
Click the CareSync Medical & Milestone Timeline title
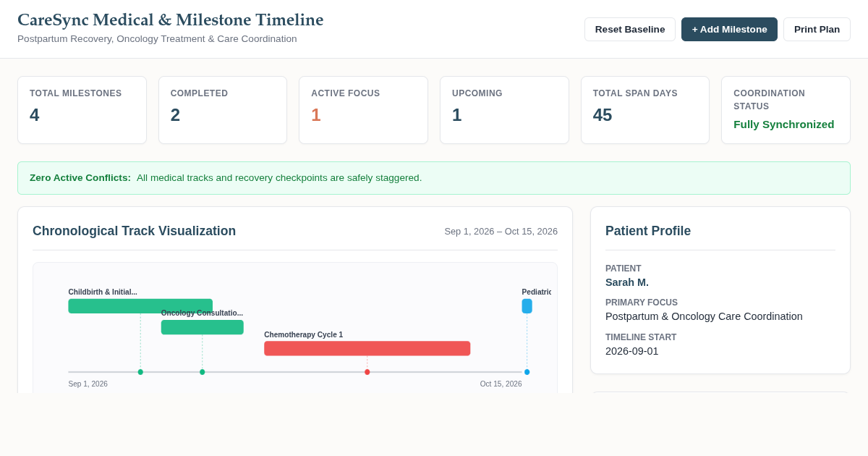[170, 20]
